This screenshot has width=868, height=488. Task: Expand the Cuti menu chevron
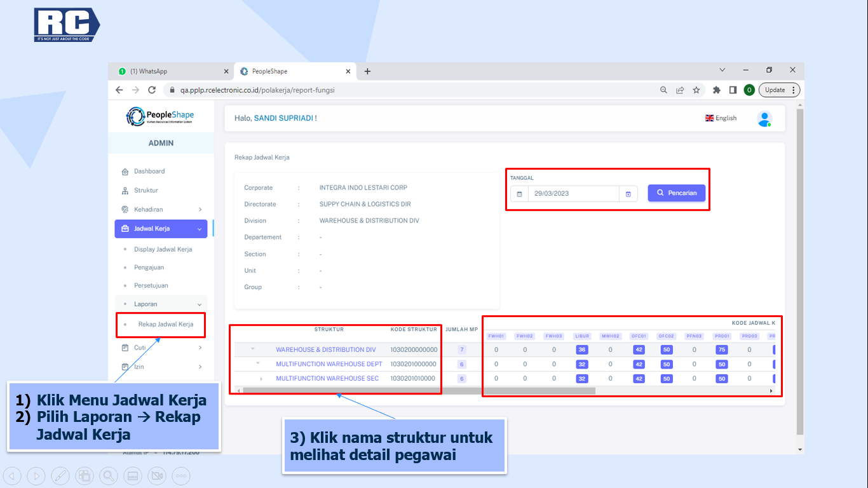tap(200, 348)
